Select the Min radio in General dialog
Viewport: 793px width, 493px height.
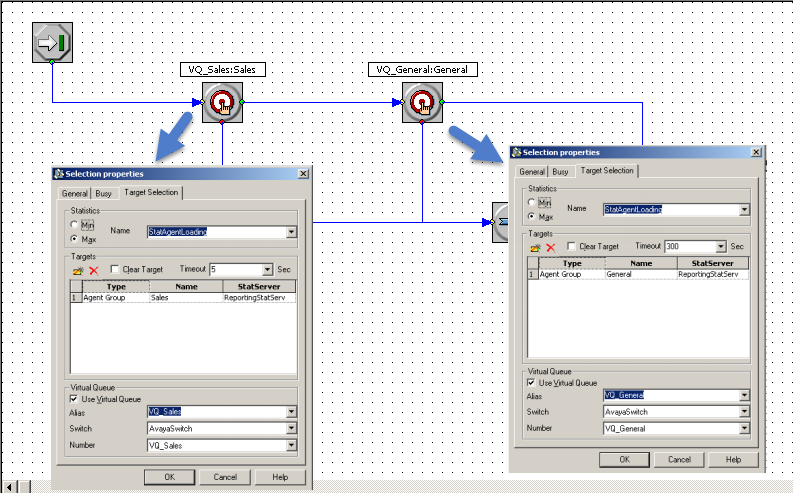532,202
